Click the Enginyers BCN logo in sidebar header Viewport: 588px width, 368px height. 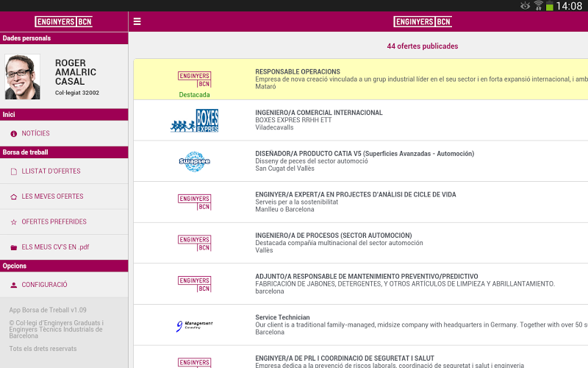64,22
